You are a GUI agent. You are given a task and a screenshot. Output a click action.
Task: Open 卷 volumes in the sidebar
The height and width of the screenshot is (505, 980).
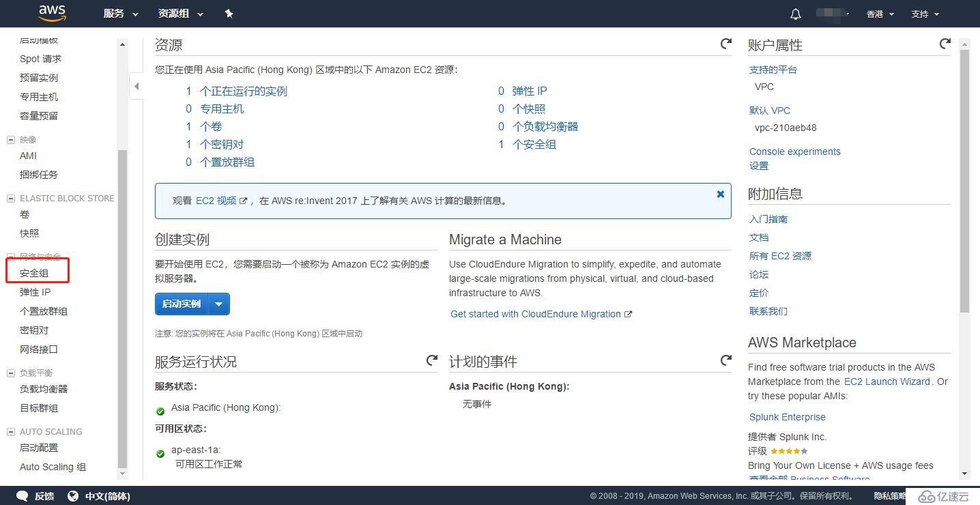tap(25, 214)
